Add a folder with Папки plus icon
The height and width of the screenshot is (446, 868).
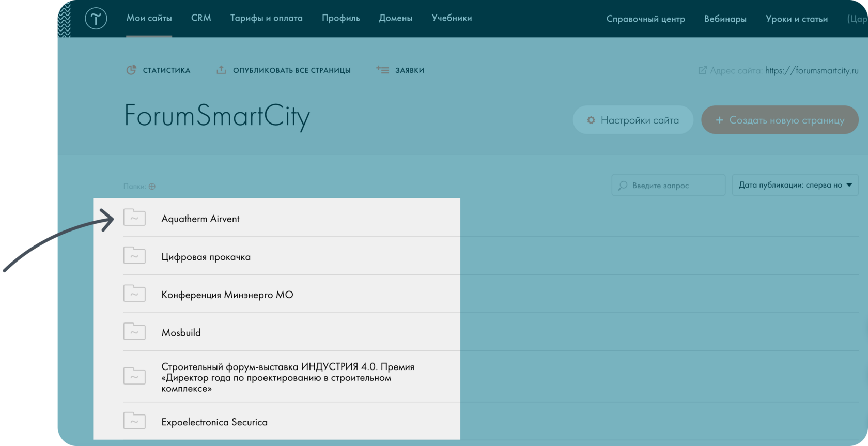[x=152, y=187]
